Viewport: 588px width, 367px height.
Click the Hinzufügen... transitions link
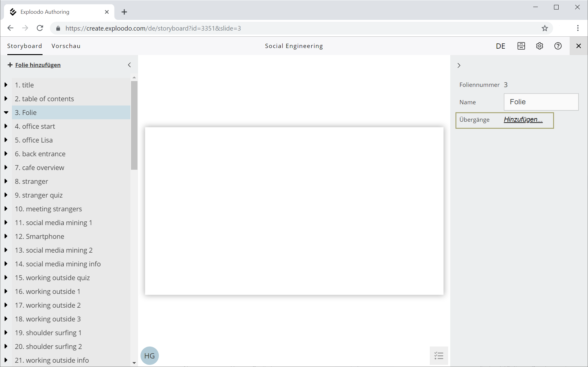coord(523,120)
